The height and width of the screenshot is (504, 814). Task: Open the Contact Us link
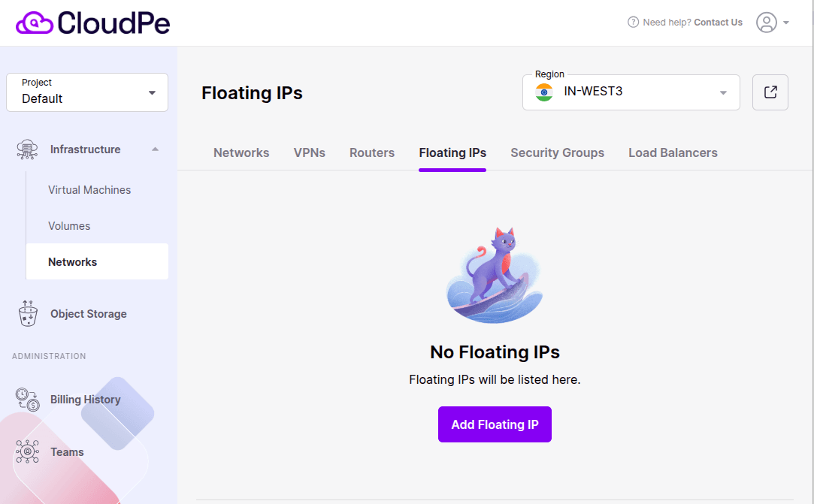pos(718,22)
